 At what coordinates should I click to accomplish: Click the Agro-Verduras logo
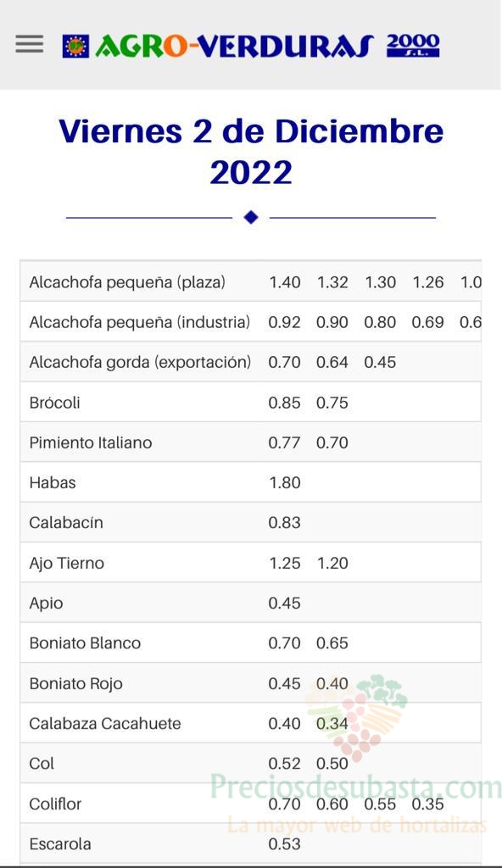click(x=250, y=46)
